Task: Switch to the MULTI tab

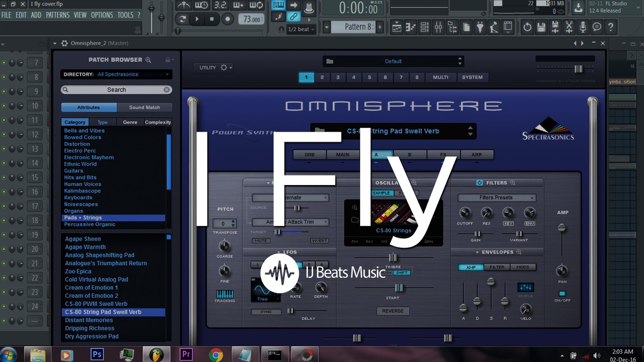Action: coord(441,77)
